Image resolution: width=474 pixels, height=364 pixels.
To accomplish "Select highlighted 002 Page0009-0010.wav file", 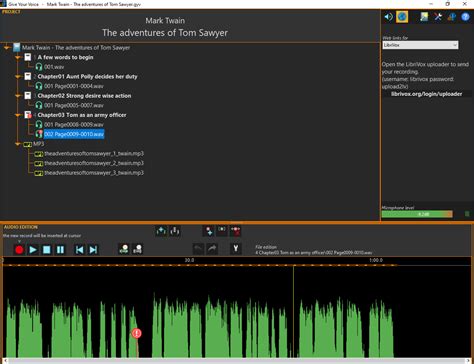I will pyautogui.click(x=74, y=134).
